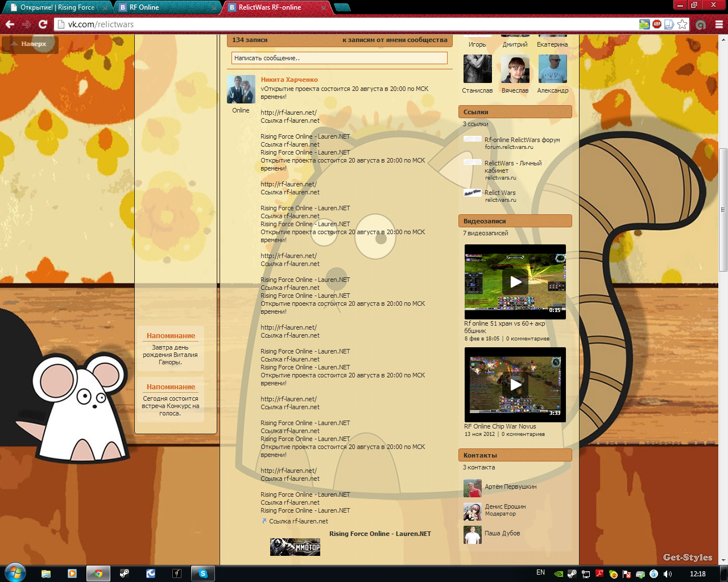This screenshot has width=728, height=582.
Task: Open the member name Екатерина
Action: (552, 44)
